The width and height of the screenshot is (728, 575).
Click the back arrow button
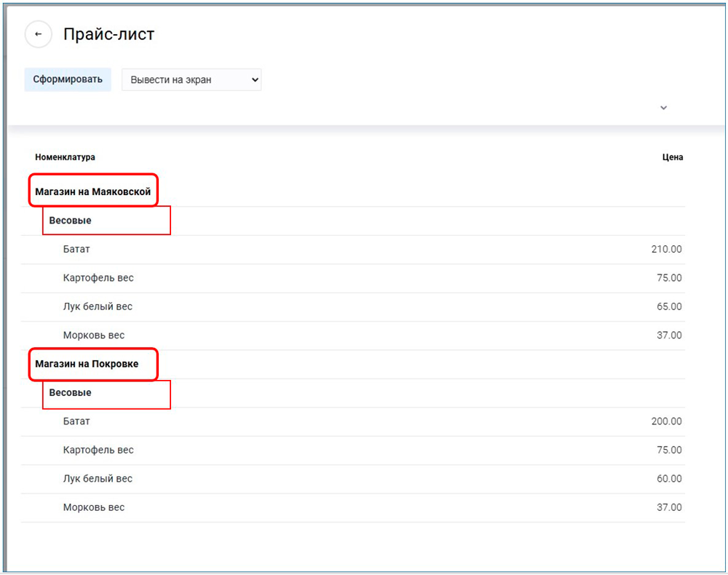(x=39, y=34)
